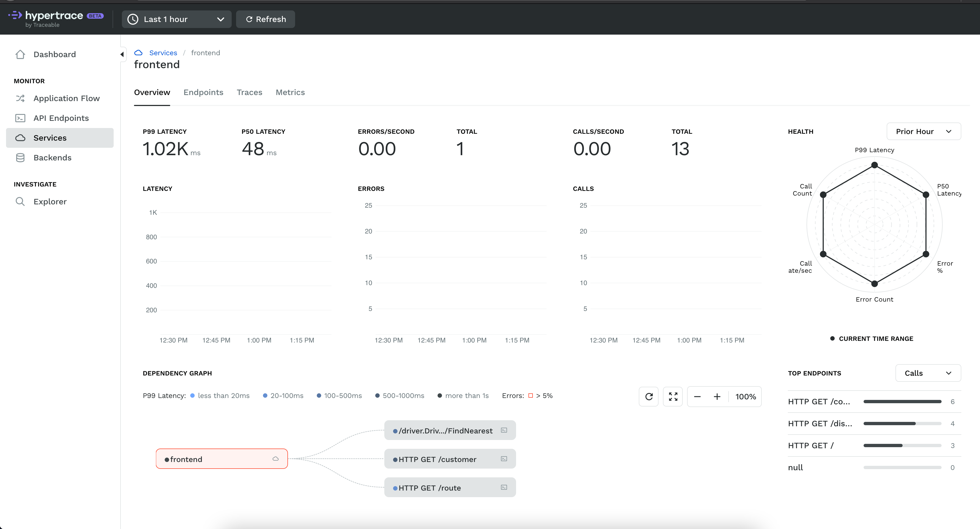Click the CURRENT TIME RANGE legend item
This screenshot has height=529, width=980.
[872, 339]
